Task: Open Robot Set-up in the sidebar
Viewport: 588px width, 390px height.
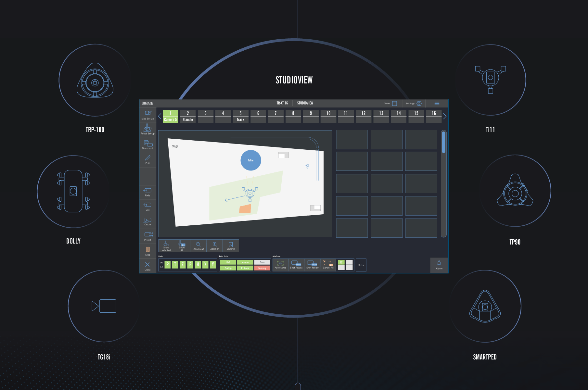Action: click(x=147, y=129)
